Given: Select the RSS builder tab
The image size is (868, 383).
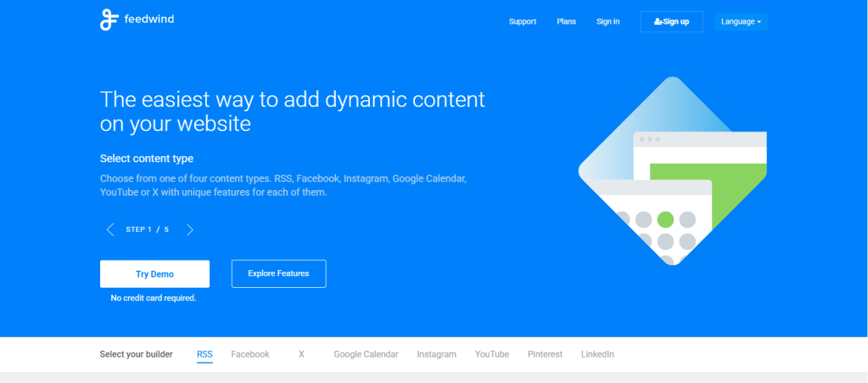Looking at the screenshot, I should pyautogui.click(x=204, y=354).
